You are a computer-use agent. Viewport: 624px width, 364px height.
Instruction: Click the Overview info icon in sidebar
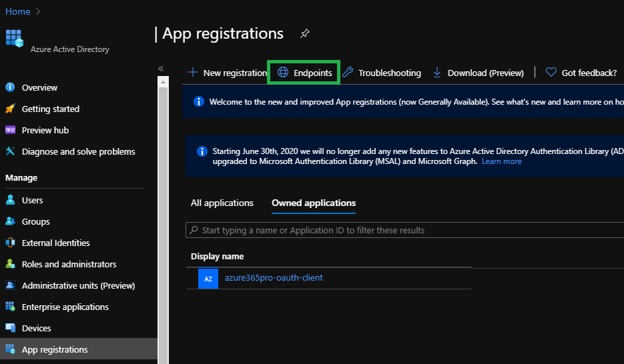pyautogui.click(x=11, y=87)
